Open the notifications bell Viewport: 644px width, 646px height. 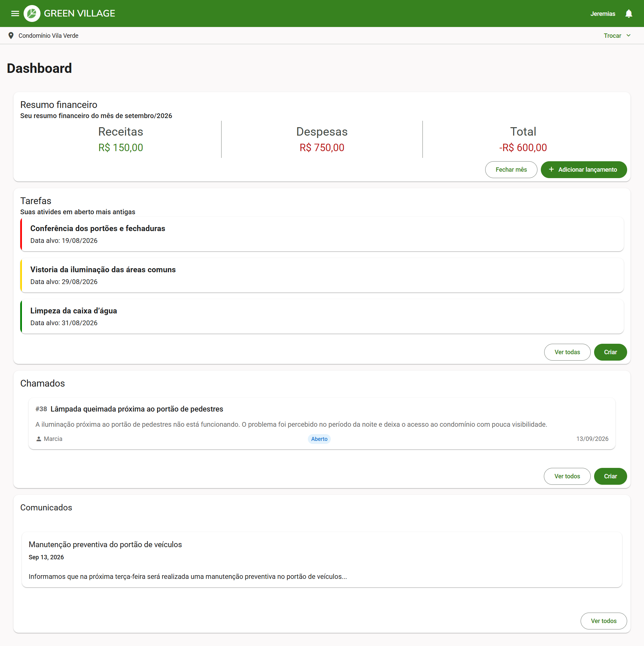628,13
